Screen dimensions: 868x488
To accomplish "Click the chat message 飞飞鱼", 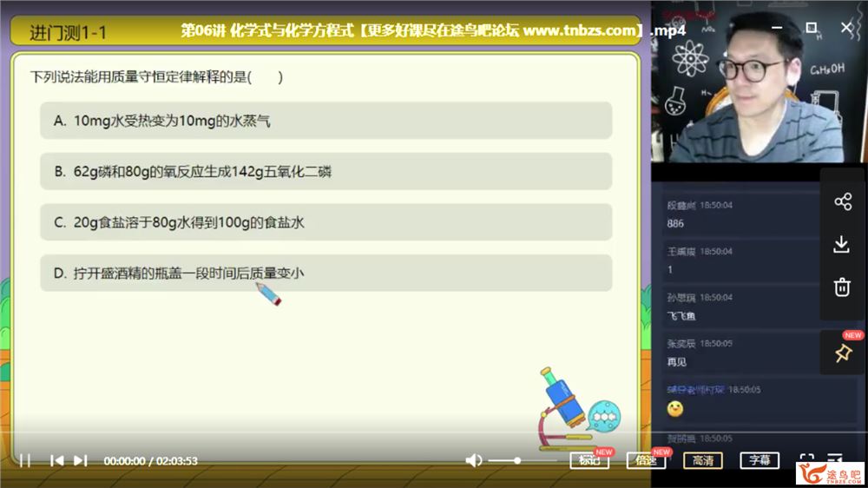I will (681, 316).
